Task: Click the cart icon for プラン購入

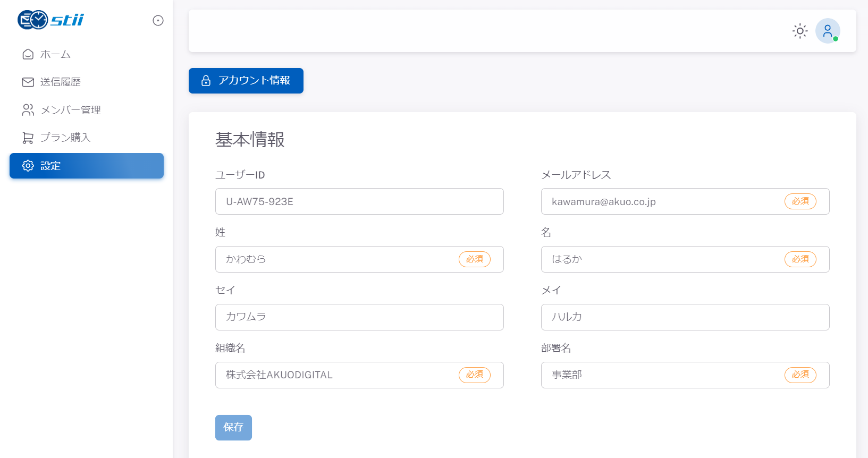Action: (x=28, y=138)
